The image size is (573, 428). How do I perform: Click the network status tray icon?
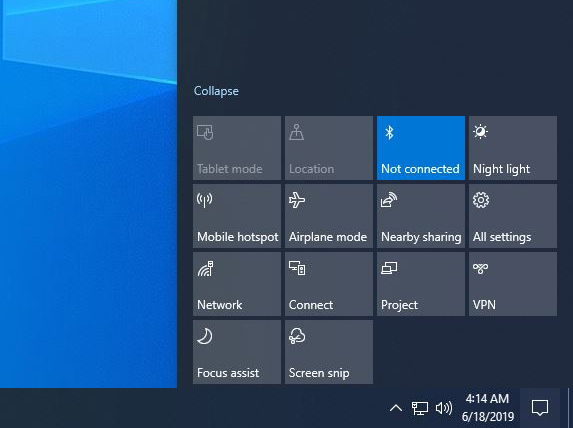point(420,408)
